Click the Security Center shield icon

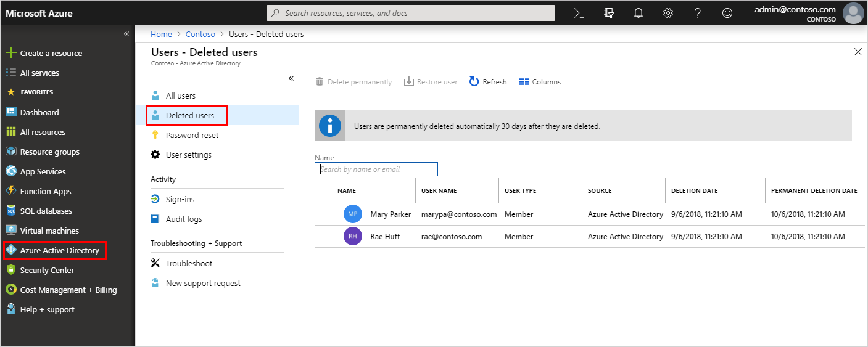pyautogui.click(x=10, y=270)
